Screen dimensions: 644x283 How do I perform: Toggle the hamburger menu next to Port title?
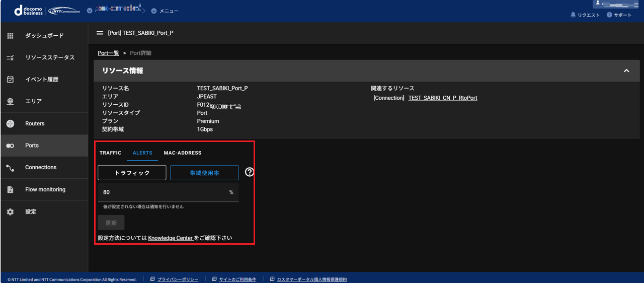pyautogui.click(x=100, y=33)
